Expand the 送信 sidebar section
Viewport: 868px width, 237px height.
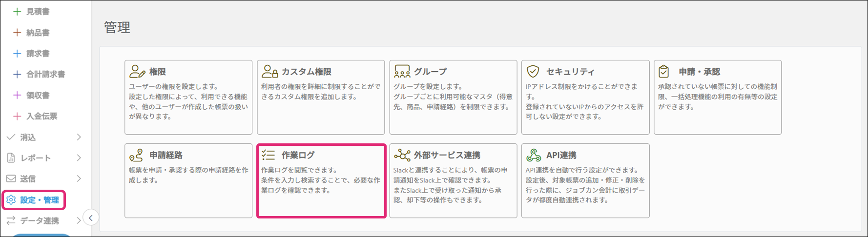click(x=79, y=179)
